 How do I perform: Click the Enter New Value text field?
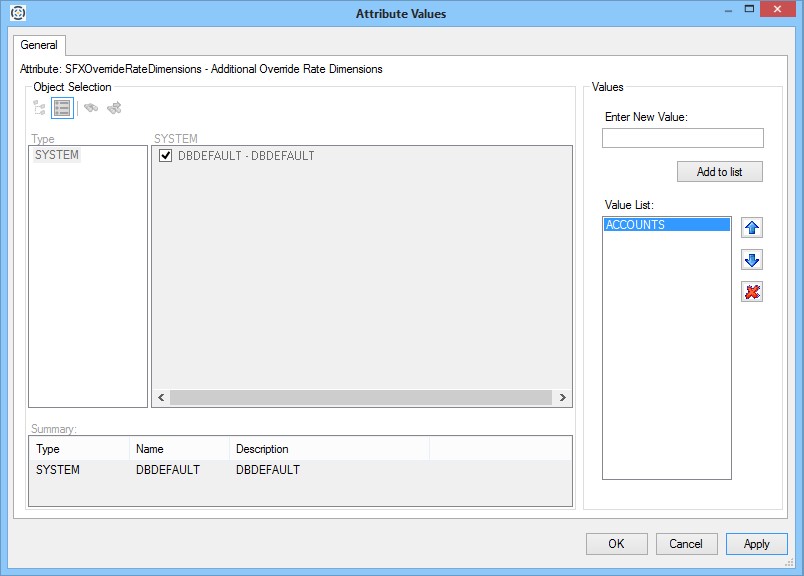682,138
